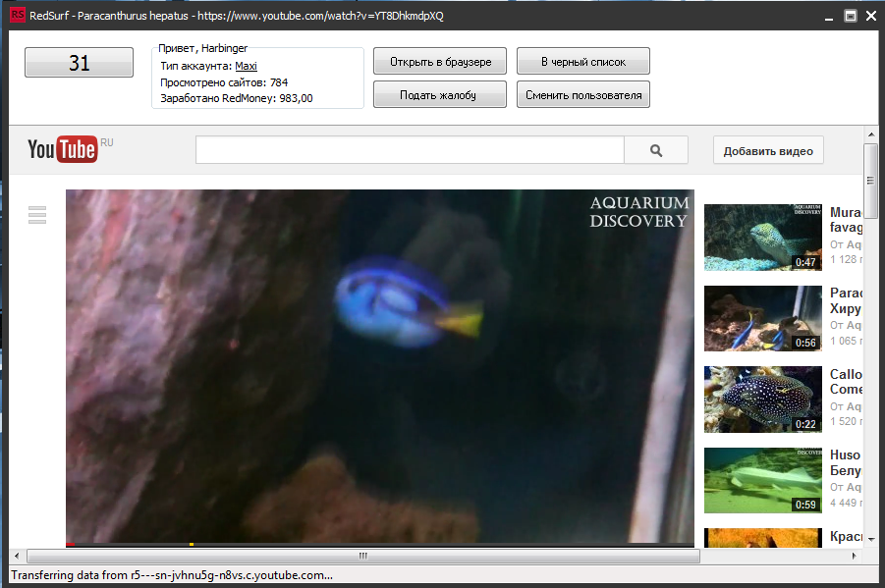Click the RedSurf app icon in title bar
885x588 pixels.
[18, 16]
